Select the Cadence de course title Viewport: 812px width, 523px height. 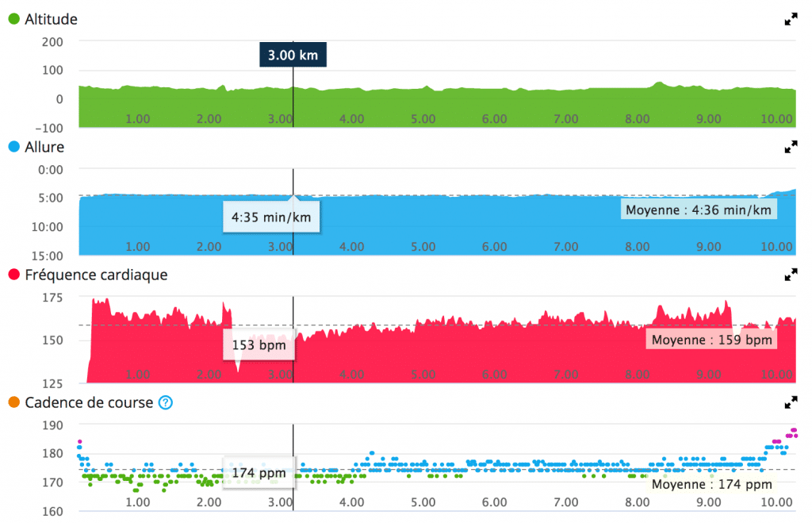89,402
